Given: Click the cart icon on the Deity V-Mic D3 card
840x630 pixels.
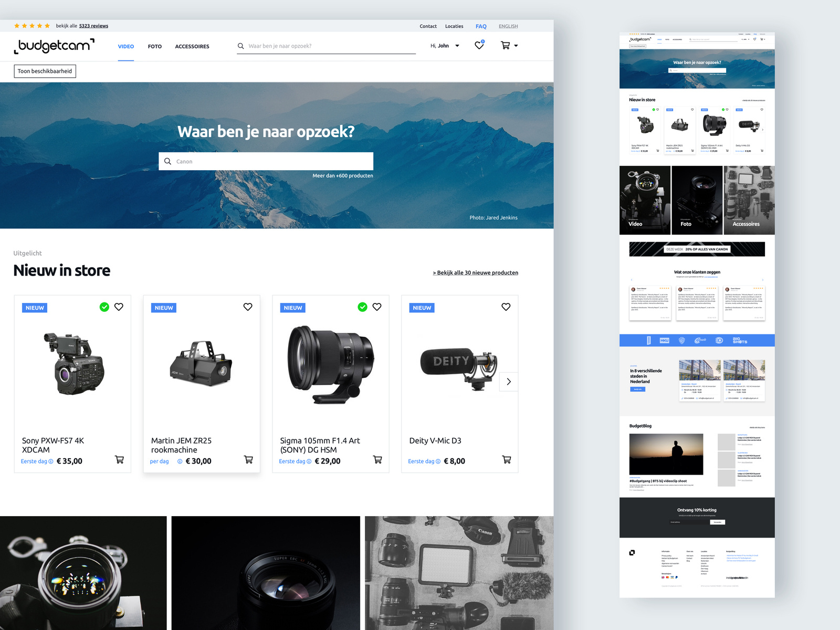Looking at the screenshot, I should 507,459.
